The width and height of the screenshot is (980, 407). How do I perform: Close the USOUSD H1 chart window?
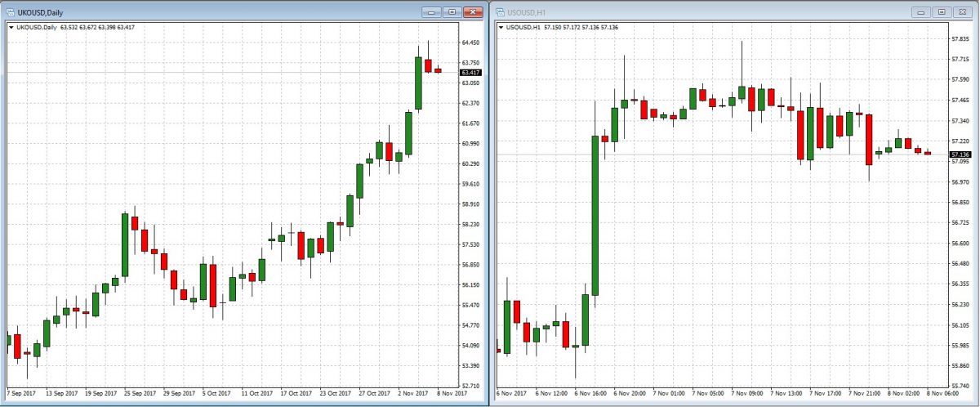964,12
